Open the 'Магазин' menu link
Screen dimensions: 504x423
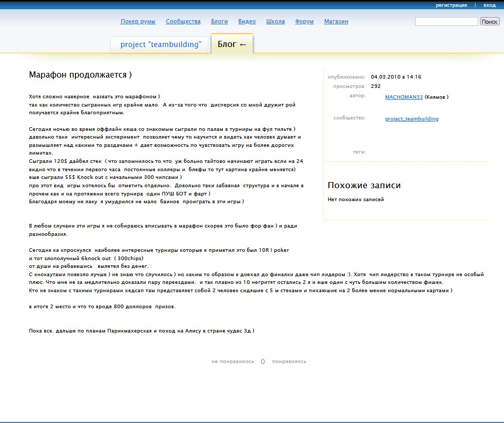(x=336, y=22)
